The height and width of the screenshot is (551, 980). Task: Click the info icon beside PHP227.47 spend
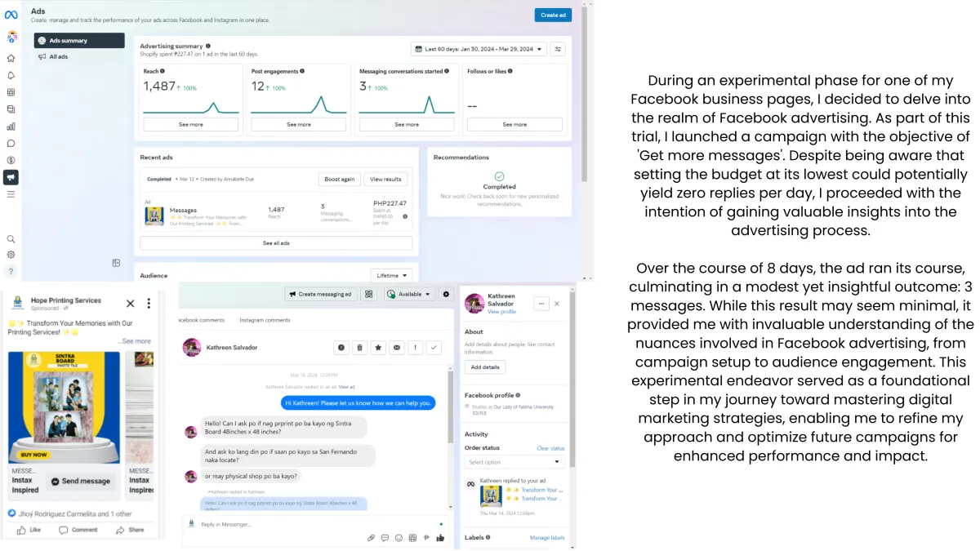tap(405, 216)
